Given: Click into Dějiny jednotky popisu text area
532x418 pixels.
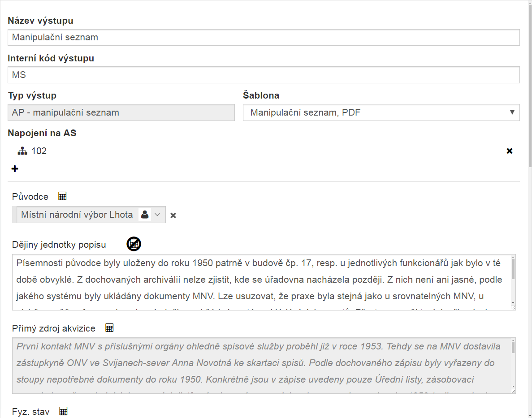Looking at the screenshot, I should (260, 282).
